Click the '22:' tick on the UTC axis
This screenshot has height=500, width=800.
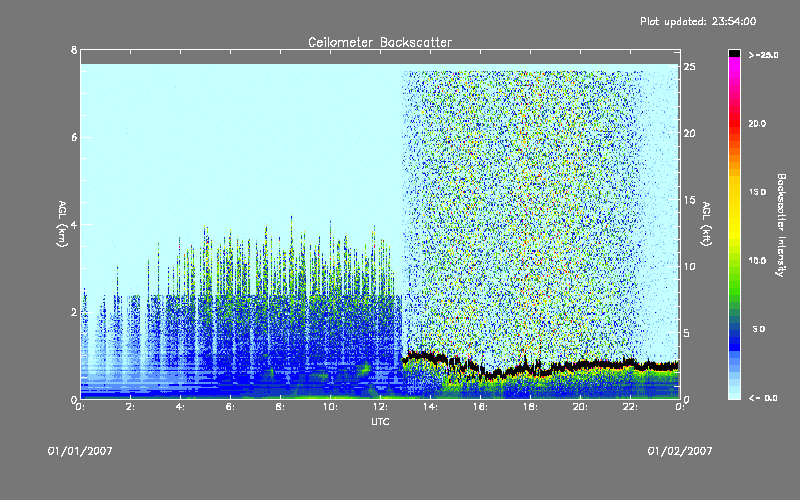[x=630, y=407]
